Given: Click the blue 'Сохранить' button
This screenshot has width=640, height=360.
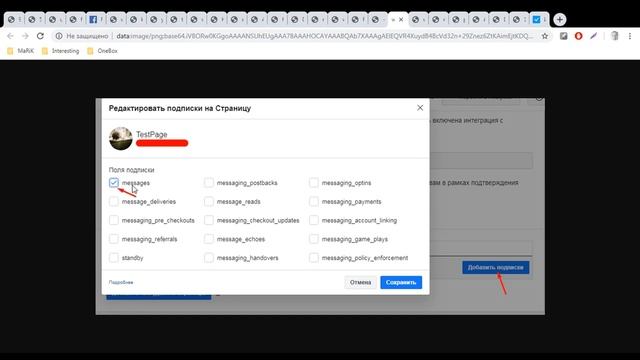Looking at the screenshot, I should pos(401,282).
